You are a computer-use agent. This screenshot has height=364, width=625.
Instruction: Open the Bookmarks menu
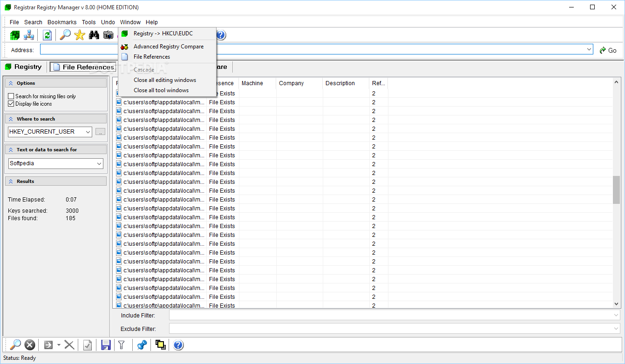(62, 22)
